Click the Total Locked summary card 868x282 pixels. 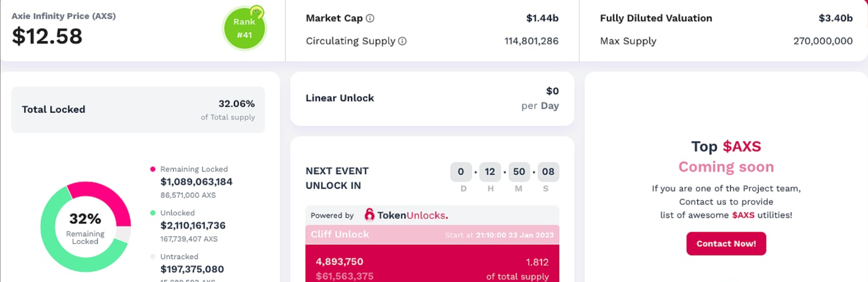[x=138, y=110]
